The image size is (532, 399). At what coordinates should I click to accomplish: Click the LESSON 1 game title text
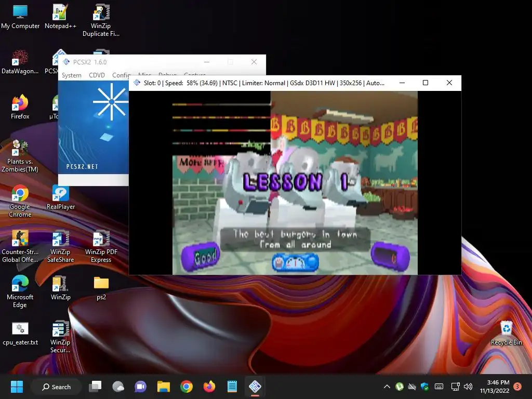[x=295, y=181]
